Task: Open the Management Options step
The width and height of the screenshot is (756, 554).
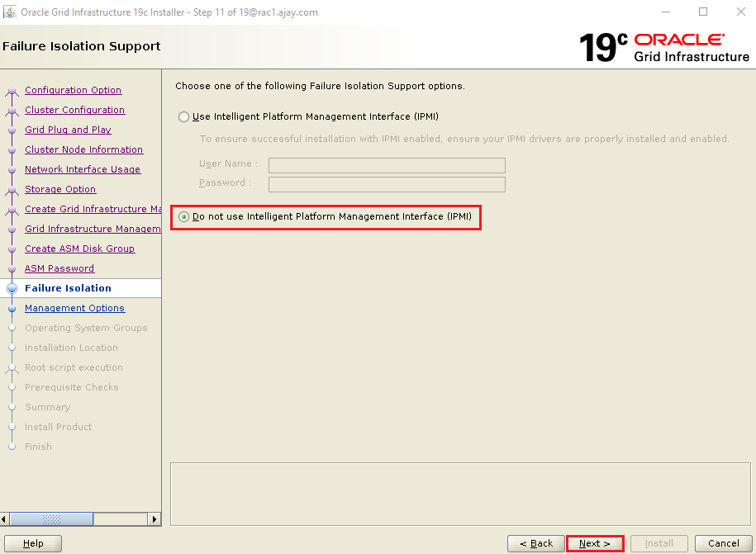Action: (74, 308)
